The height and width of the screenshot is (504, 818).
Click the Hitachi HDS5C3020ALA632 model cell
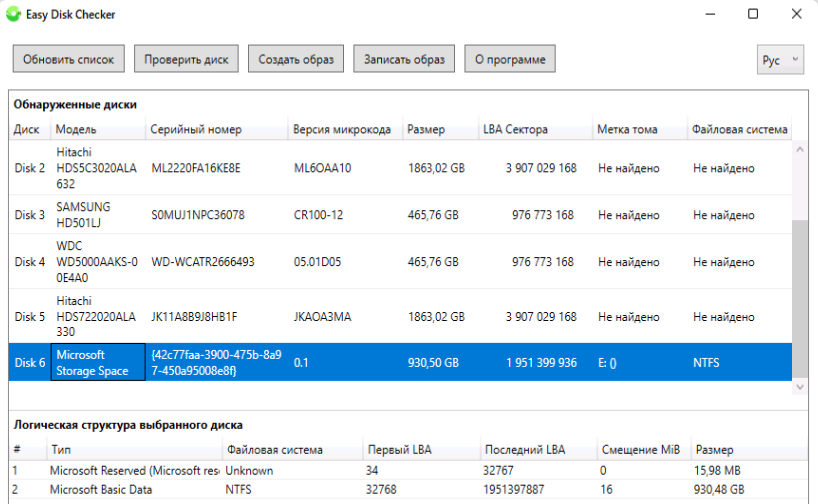[97, 168]
